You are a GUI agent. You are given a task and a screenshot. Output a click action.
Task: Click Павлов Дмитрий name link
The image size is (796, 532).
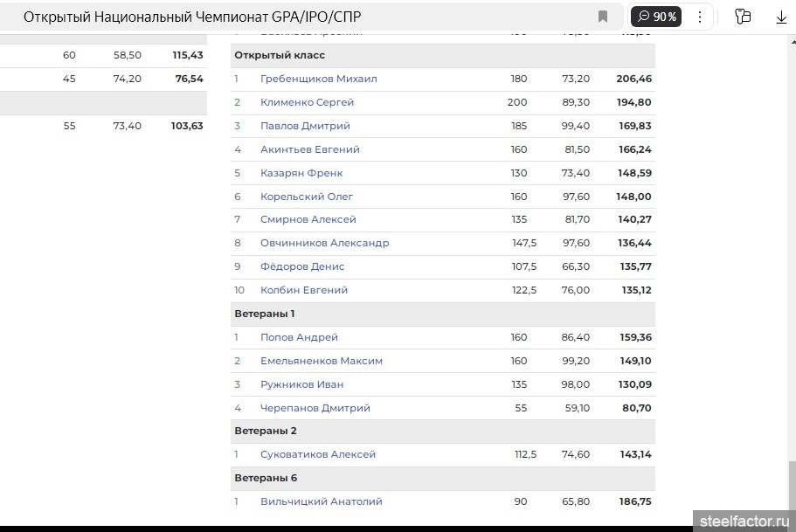[x=305, y=126]
